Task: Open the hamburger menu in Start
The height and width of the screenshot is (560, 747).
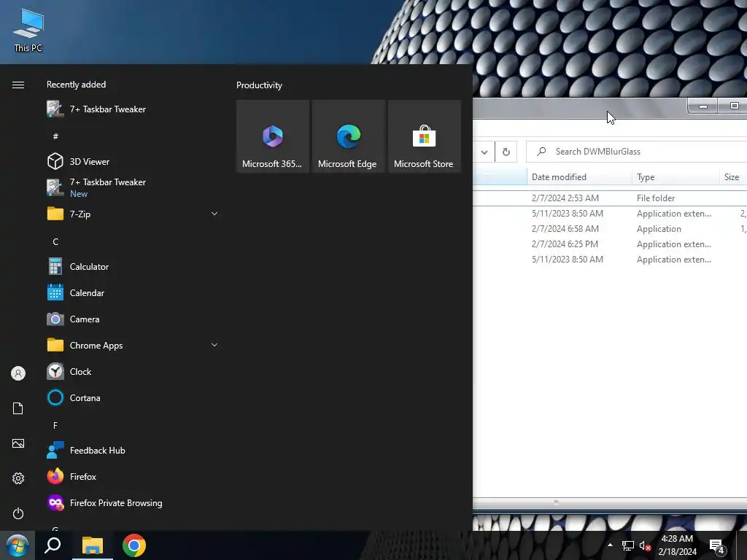Action: coord(18,85)
